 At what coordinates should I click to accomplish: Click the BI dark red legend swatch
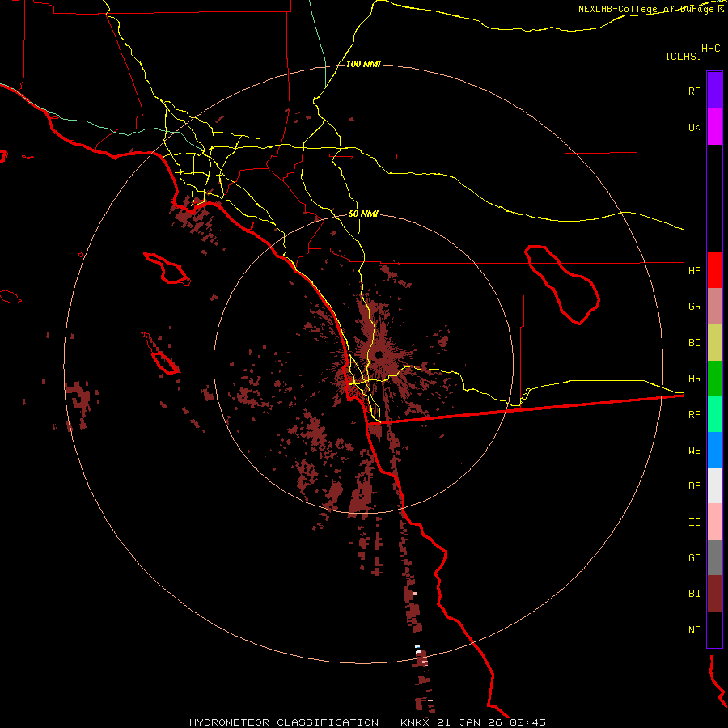(714, 594)
